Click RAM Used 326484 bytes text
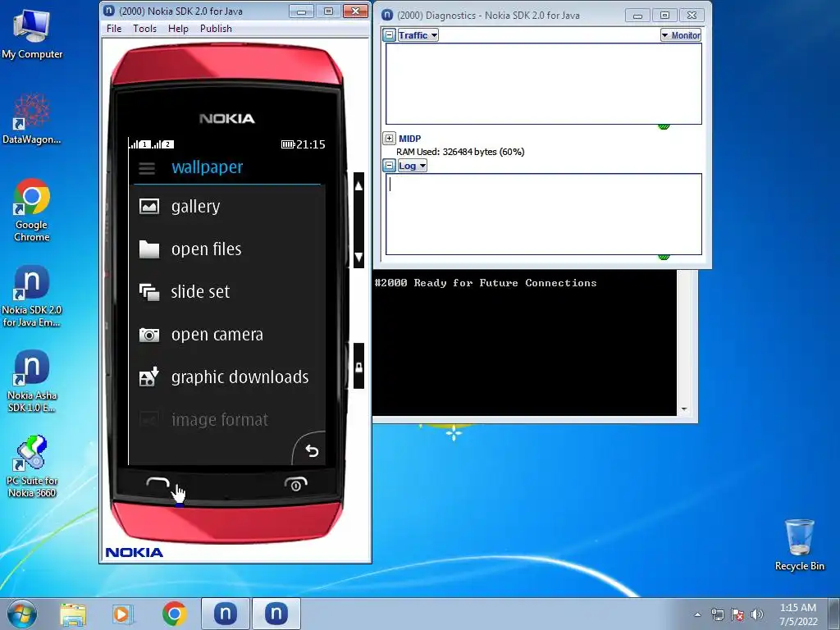840x630 pixels. coord(460,152)
